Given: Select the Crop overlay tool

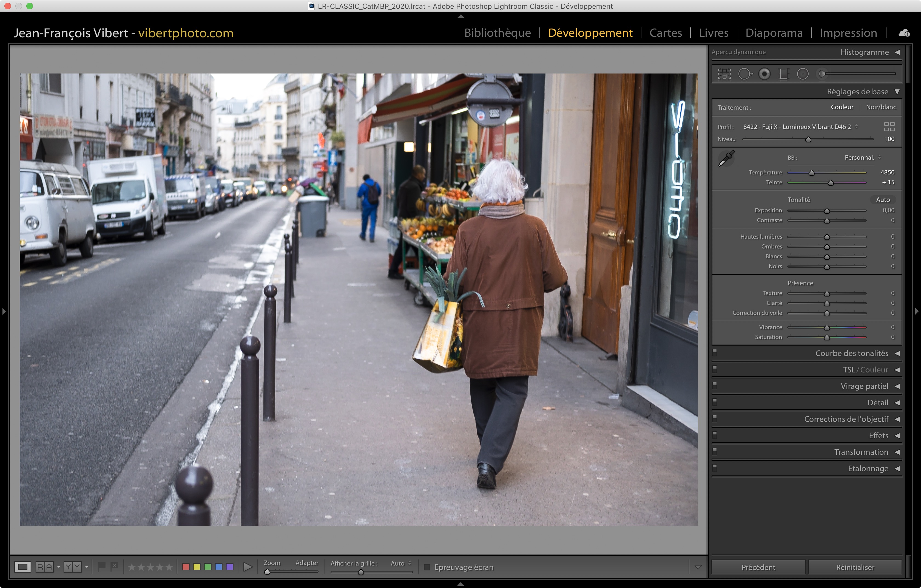Looking at the screenshot, I should [724, 74].
